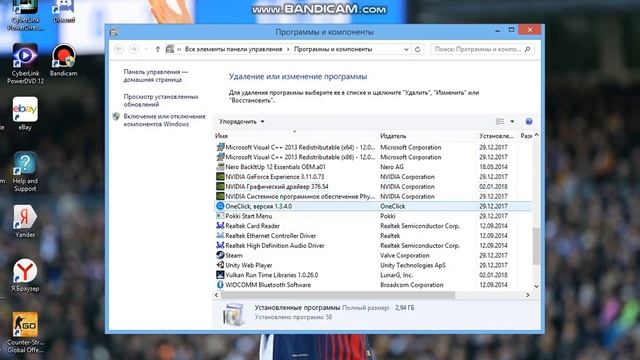Open 'Включение или отключение компонентов Windows' link
Viewport: 640px width, 360px height.
(x=164, y=120)
